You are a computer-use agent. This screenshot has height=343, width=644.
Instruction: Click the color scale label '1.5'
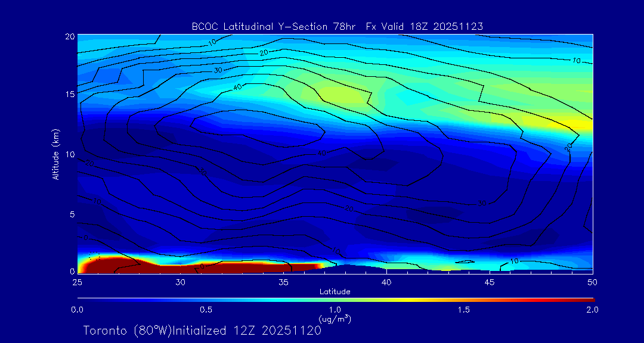464,310
